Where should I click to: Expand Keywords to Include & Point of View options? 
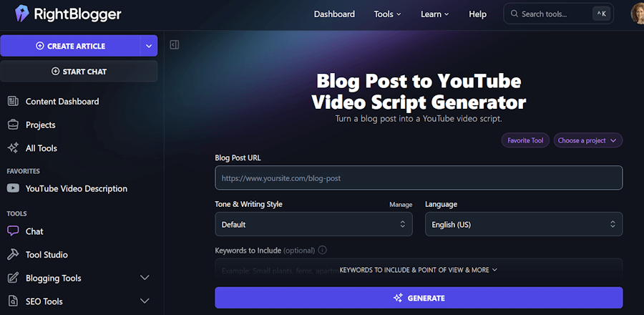click(x=419, y=270)
